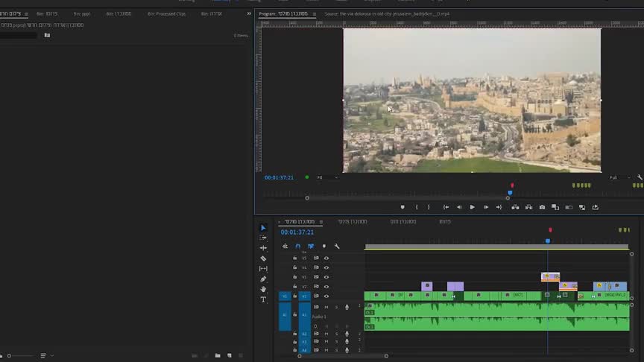The width and height of the screenshot is (644, 362).
Task: Open the Full playback resolution dropdown
Action: [619, 177]
